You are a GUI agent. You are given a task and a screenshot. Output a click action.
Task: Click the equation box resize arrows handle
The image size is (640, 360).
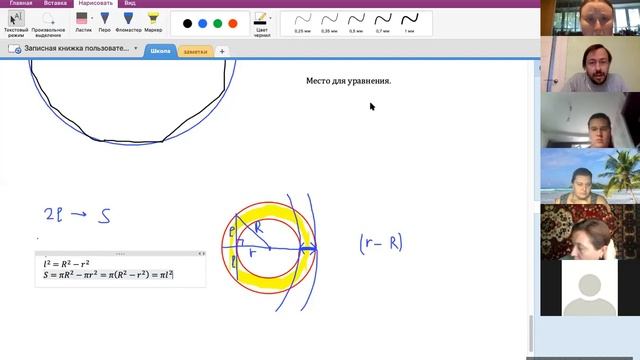(202, 253)
